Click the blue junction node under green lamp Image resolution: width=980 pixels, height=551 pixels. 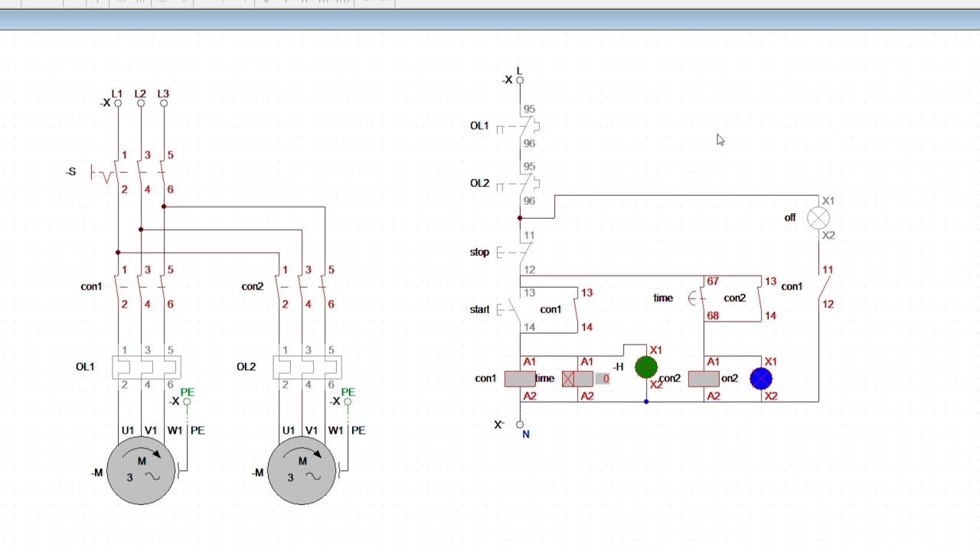point(646,402)
